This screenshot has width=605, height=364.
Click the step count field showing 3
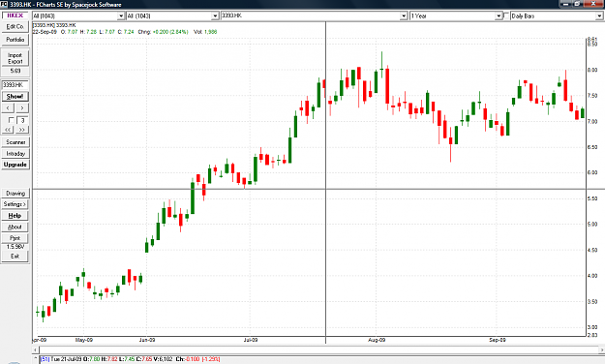pyautogui.click(x=23, y=120)
